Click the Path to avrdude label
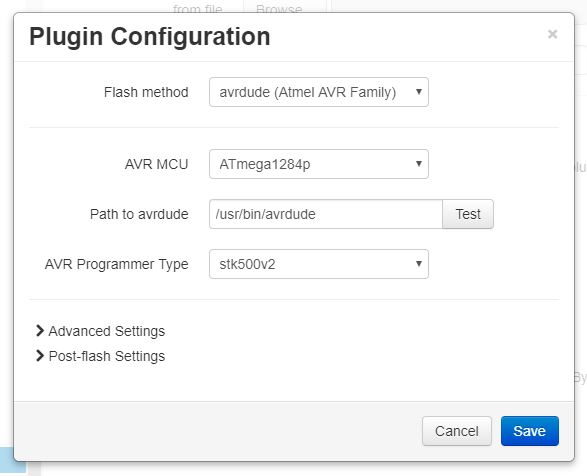Screen dimensions: 587x476 coord(139,214)
